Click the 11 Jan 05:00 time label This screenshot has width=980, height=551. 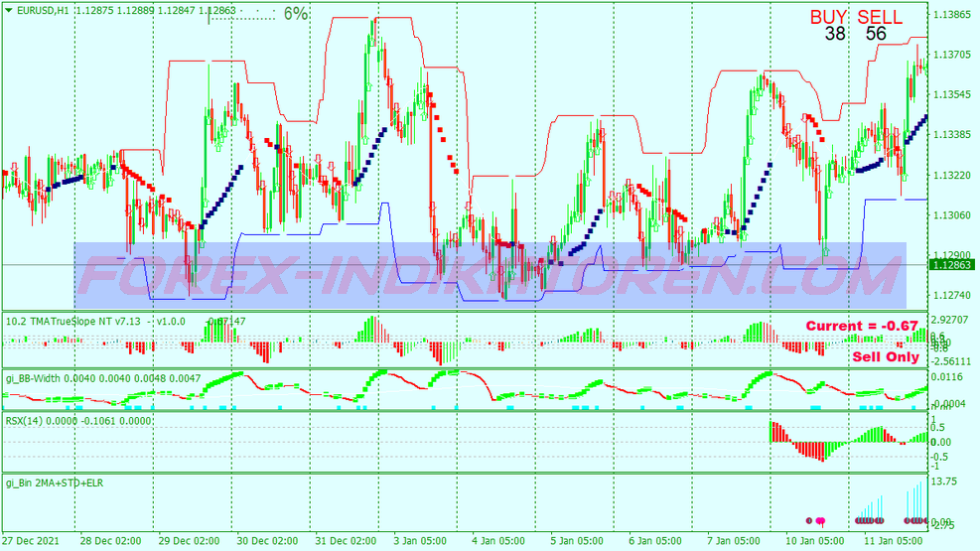(894, 540)
